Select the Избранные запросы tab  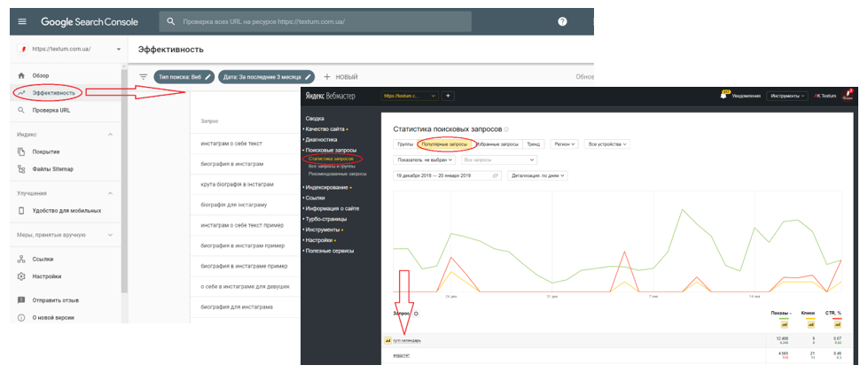pyautogui.click(x=497, y=144)
